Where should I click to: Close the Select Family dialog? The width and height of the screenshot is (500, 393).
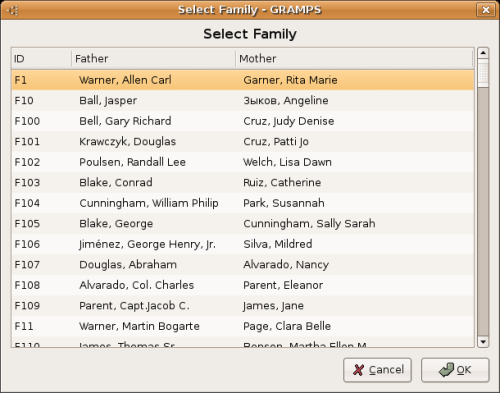pos(486,10)
